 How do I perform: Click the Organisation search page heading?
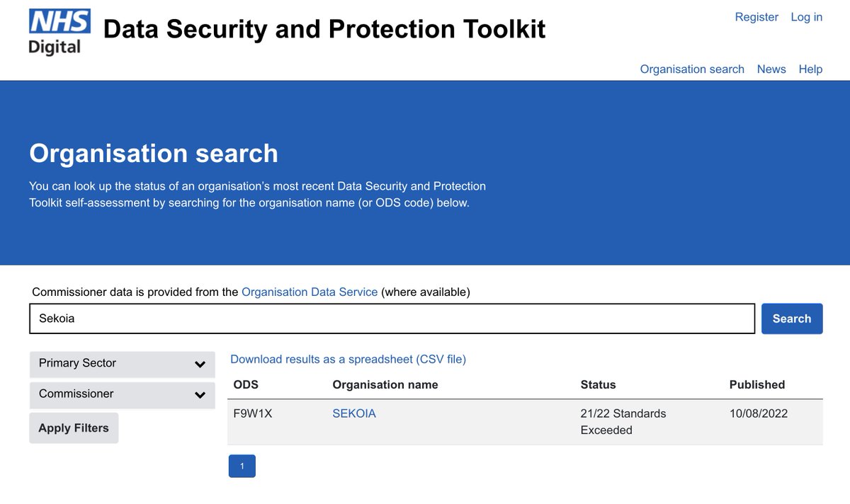tap(154, 153)
